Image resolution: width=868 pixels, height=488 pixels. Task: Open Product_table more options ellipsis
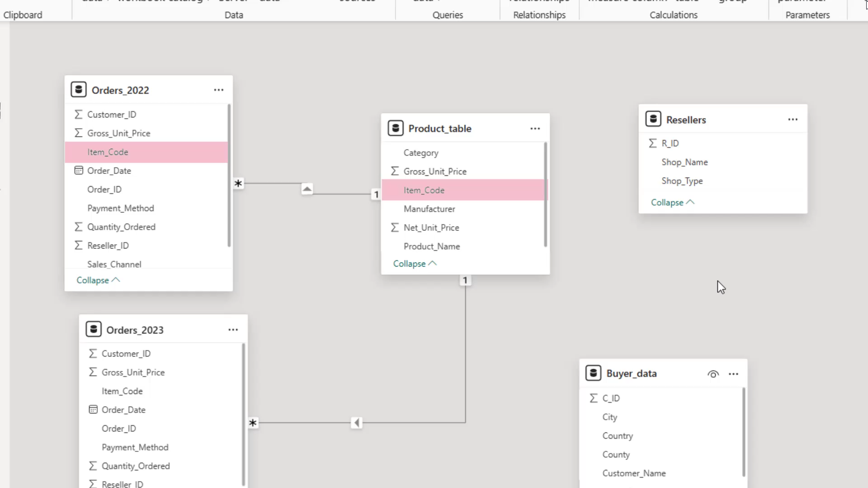535,129
